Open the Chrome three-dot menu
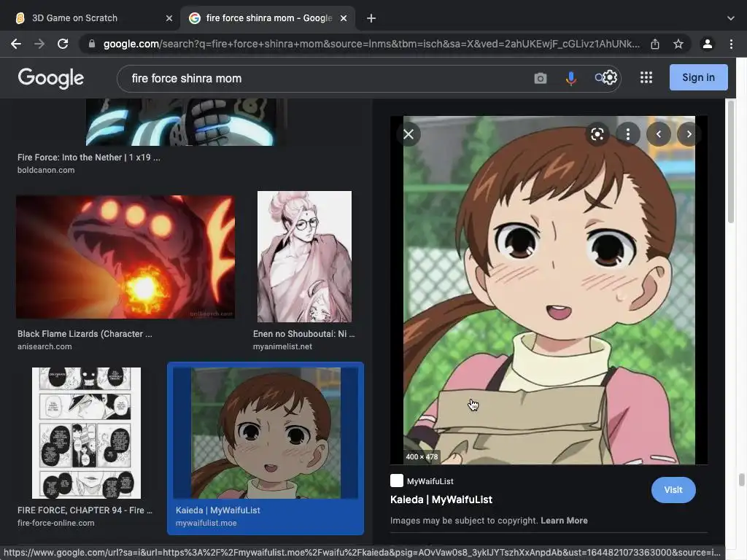Screen dimensions: 747x560 coord(731,44)
